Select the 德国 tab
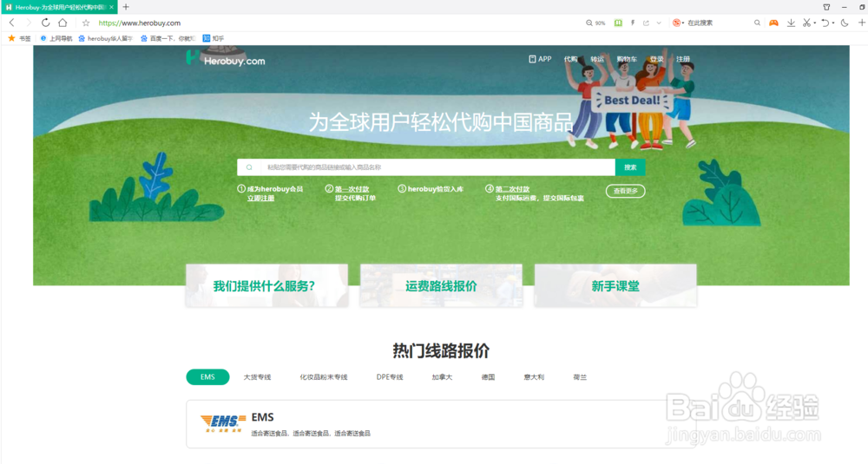 tap(488, 377)
